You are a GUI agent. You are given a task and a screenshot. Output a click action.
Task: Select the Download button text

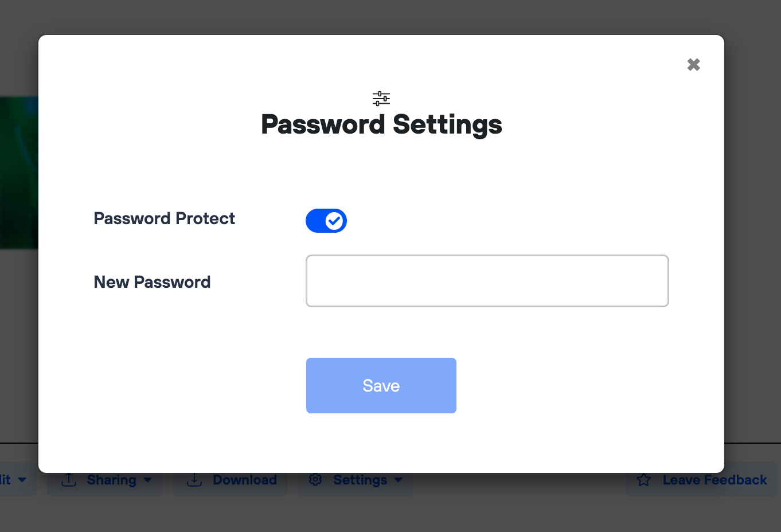[x=245, y=480]
